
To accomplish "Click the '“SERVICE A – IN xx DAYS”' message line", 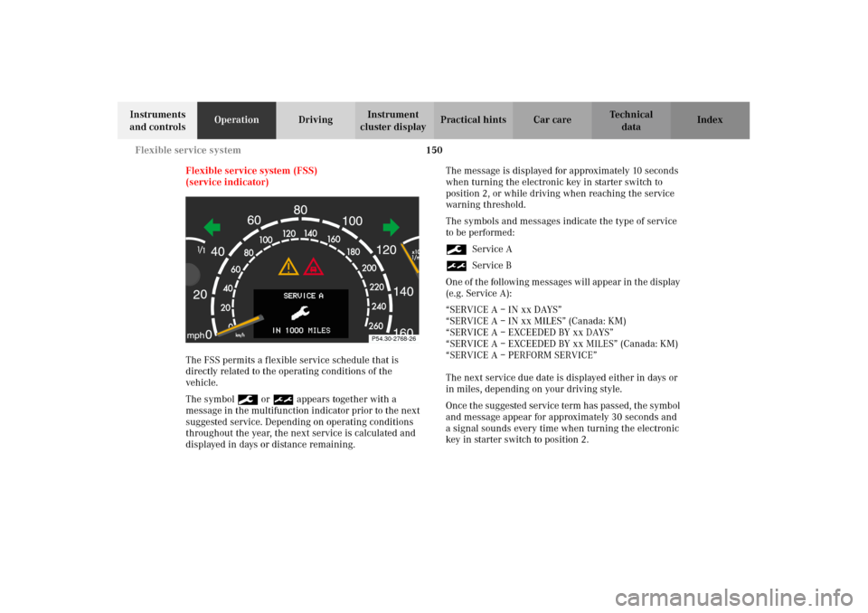I will [504, 309].
